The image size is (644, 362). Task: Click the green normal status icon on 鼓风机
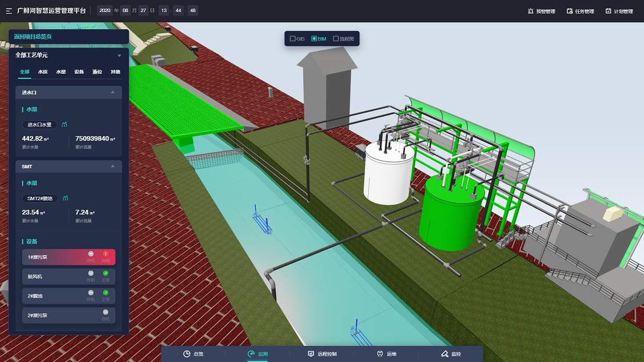pyautogui.click(x=106, y=273)
